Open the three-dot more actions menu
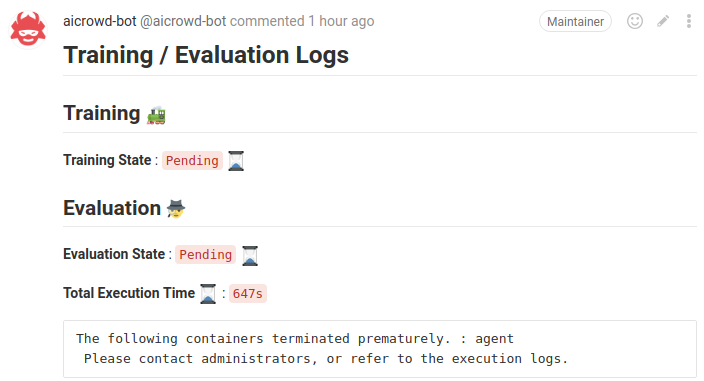 (x=689, y=21)
